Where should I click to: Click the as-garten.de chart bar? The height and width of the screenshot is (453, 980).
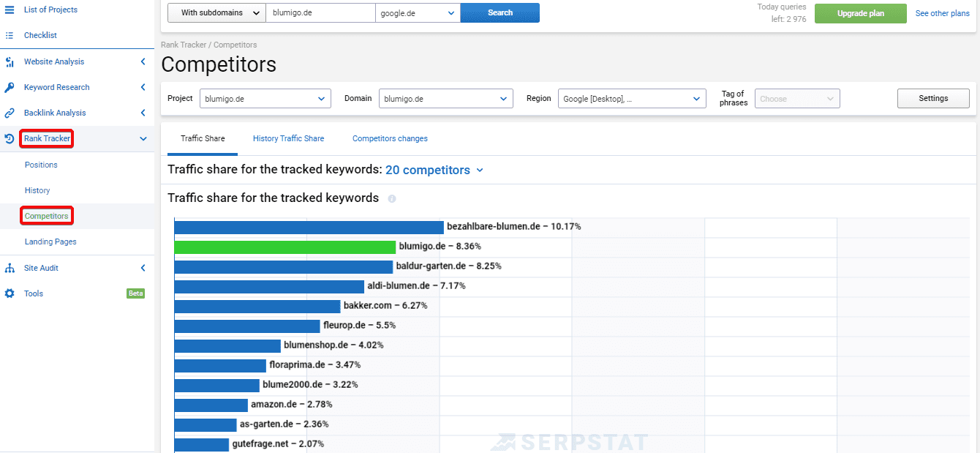(x=206, y=424)
